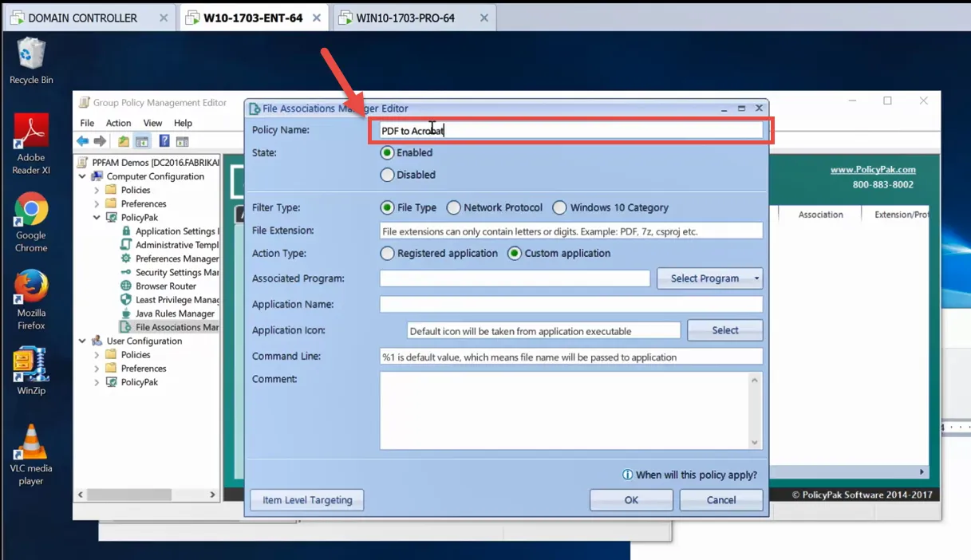Open Recycle Bin desktop icon

point(31,61)
